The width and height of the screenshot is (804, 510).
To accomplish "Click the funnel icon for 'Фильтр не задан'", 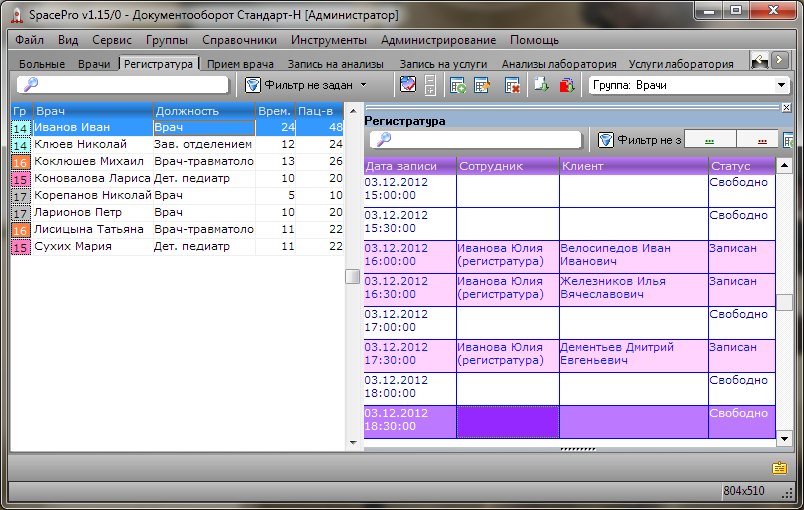I will pyautogui.click(x=253, y=85).
